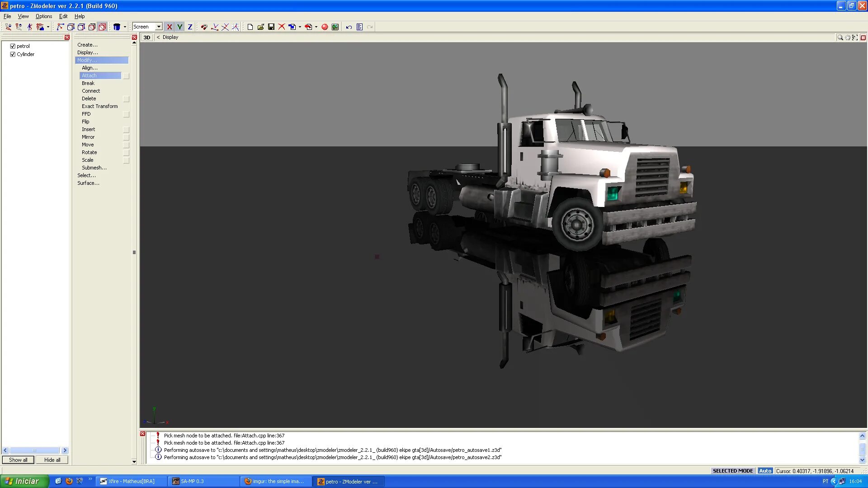Click the Undo arrow icon

(x=349, y=27)
